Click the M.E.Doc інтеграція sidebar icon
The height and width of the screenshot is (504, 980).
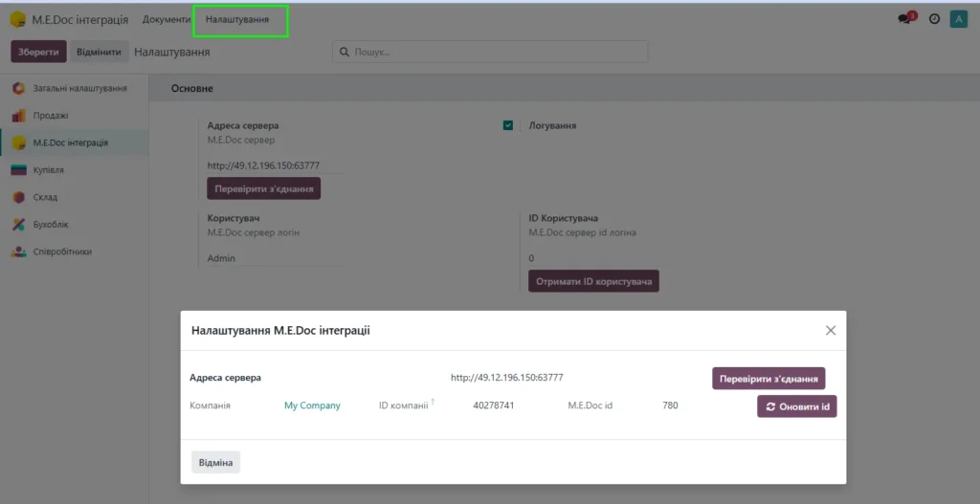pos(19,143)
